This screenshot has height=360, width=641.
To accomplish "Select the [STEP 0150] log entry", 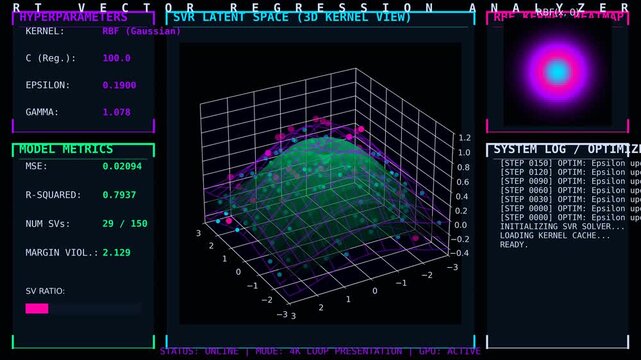I will pos(570,163).
